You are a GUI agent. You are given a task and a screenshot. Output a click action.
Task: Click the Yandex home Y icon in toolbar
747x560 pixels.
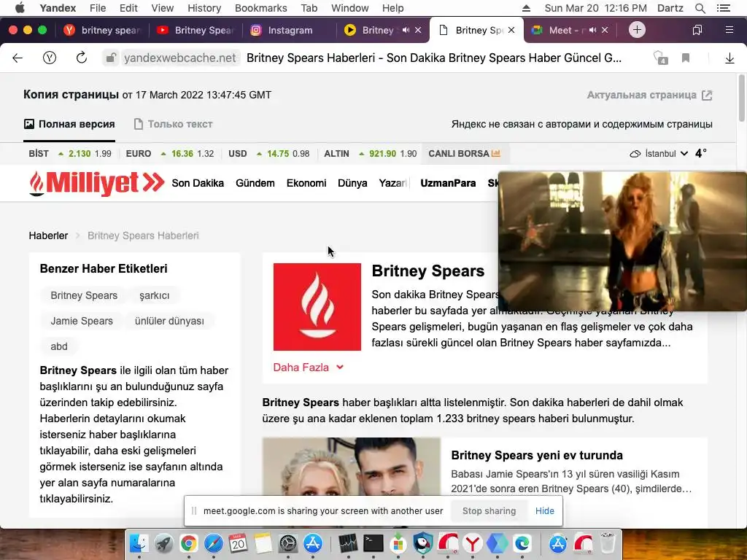pyautogui.click(x=50, y=58)
